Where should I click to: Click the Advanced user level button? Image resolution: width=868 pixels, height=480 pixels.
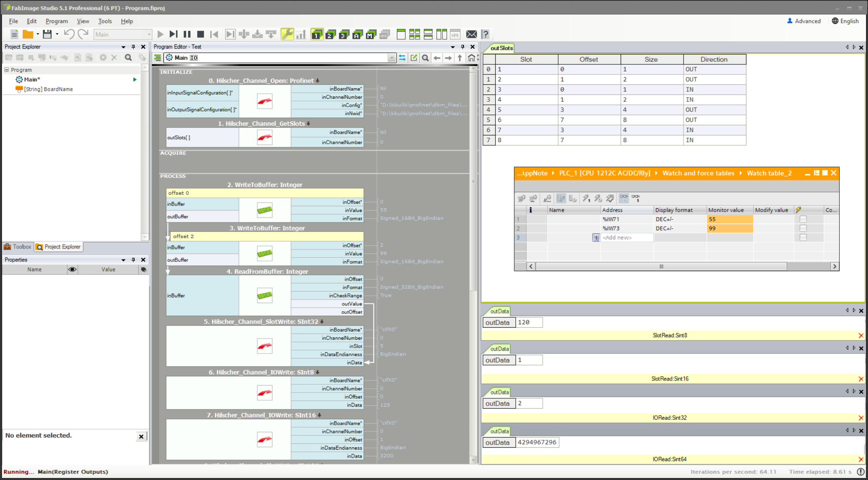(x=804, y=21)
